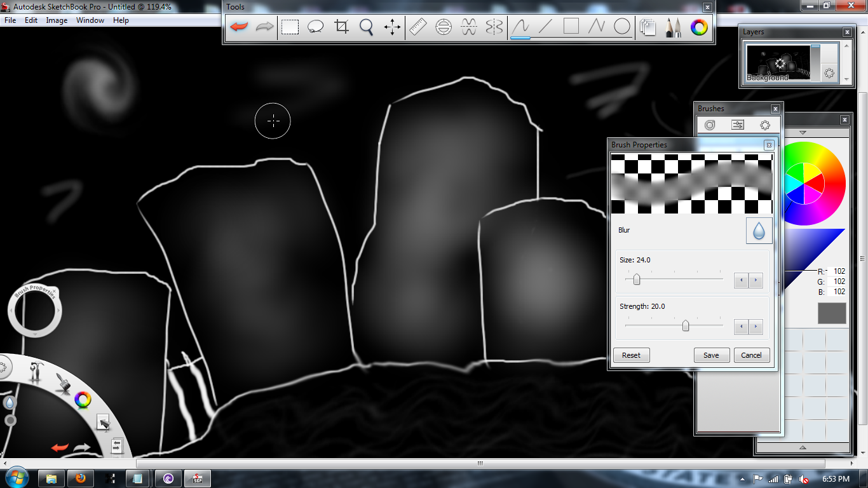Open the lagoon Colors wheel icon

point(83,400)
